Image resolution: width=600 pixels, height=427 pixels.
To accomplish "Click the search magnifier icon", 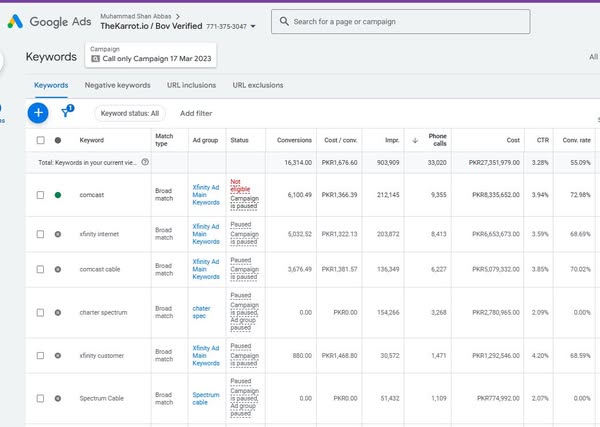I will [x=284, y=21].
